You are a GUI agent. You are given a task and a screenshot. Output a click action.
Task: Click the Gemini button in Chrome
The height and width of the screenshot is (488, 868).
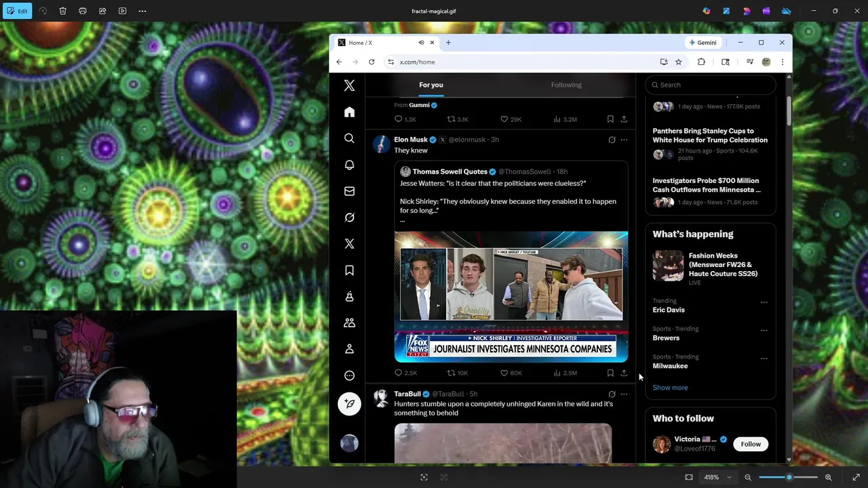703,43
